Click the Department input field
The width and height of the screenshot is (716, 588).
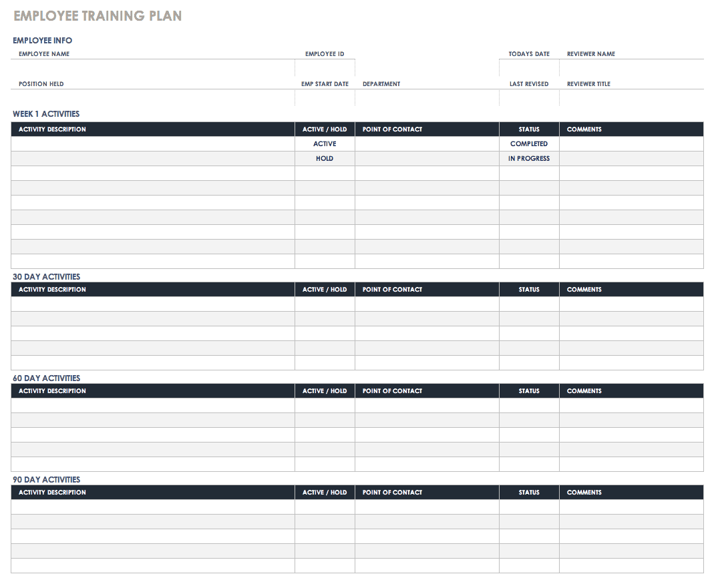[x=427, y=97]
